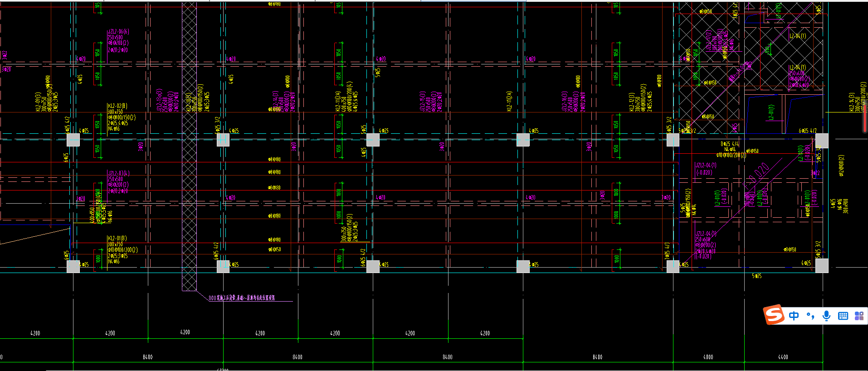This screenshot has height=371, width=868.
Task: Open the Sogou soft keyboard icon
Action: click(x=843, y=316)
